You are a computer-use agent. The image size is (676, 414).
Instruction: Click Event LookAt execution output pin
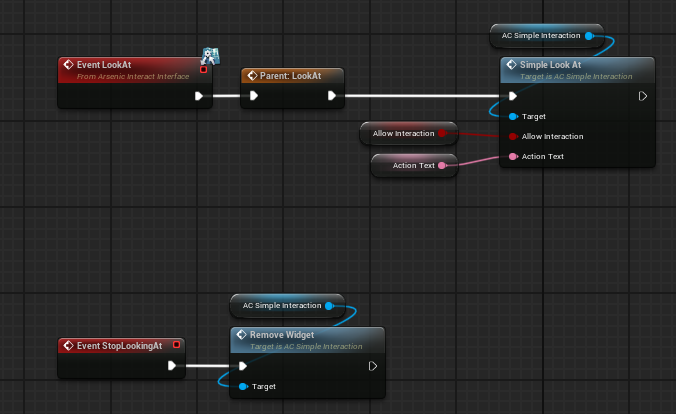coord(199,96)
